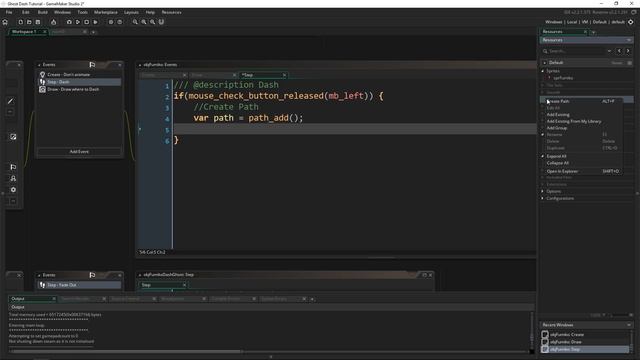
Task: Open the target settings gear icon top right
Action: point(631,22)
